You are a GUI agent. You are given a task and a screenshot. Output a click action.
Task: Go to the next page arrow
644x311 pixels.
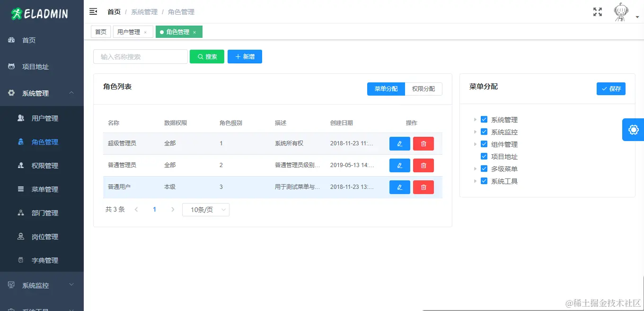(x=173, y=209)
